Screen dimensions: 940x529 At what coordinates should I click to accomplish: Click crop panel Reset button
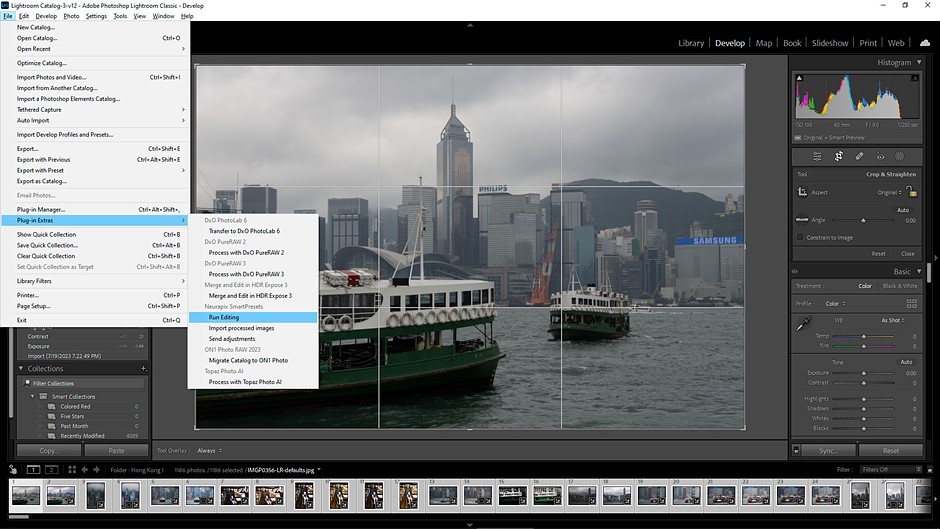(x=878, y=254)
